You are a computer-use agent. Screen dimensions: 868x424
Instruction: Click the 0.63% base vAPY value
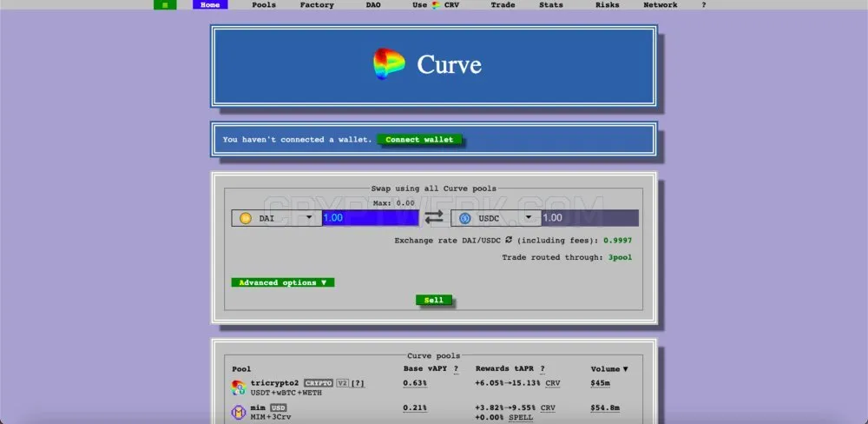(415, 383)
